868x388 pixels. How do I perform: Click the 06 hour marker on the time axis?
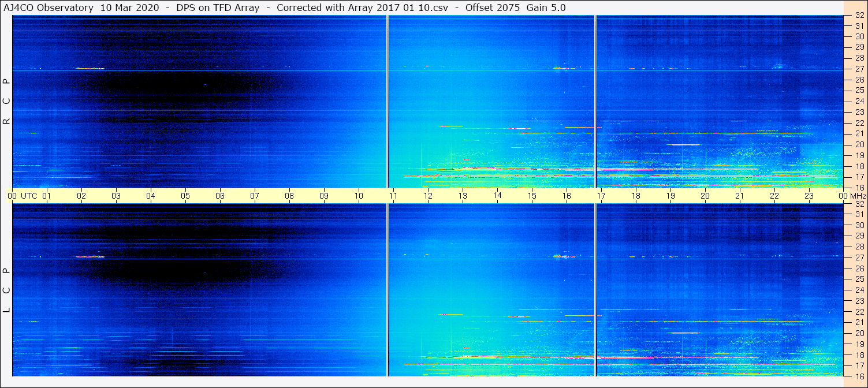point(220,196)
